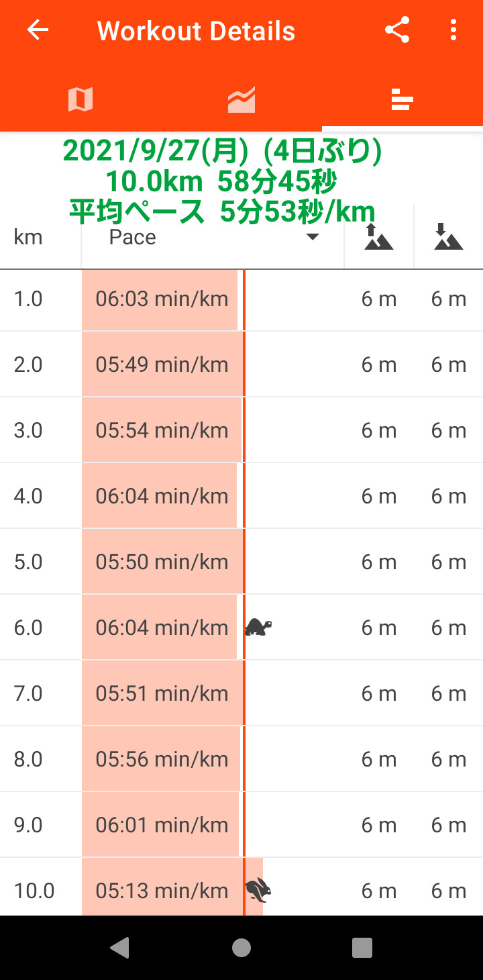This screenshot has height=980, width=483.
Task: Open the Pace column dropdown arrow
Action: tap(312, 237)
